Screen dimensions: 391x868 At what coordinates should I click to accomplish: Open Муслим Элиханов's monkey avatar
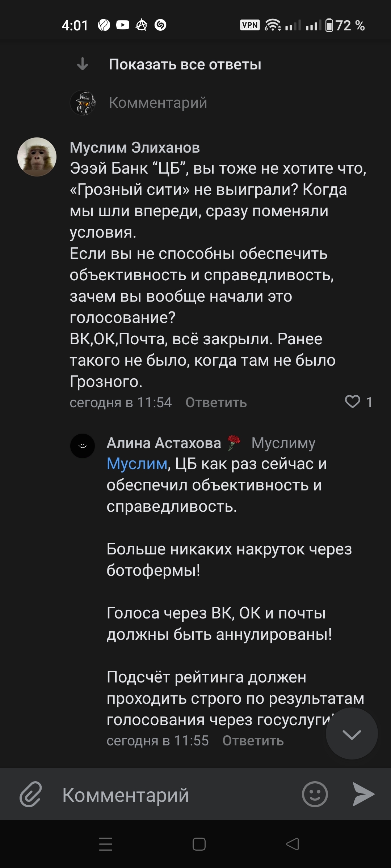tap(37, 157)
